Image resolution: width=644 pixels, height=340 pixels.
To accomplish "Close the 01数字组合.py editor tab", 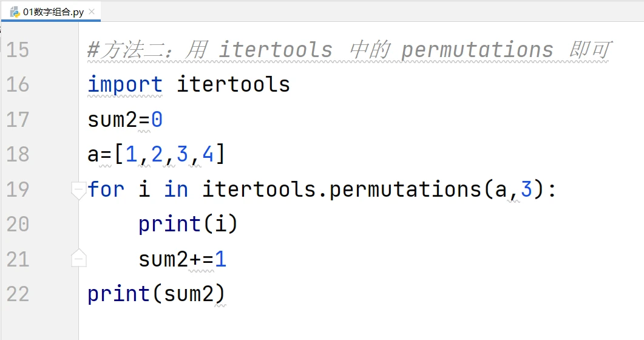I will [92, 12].
